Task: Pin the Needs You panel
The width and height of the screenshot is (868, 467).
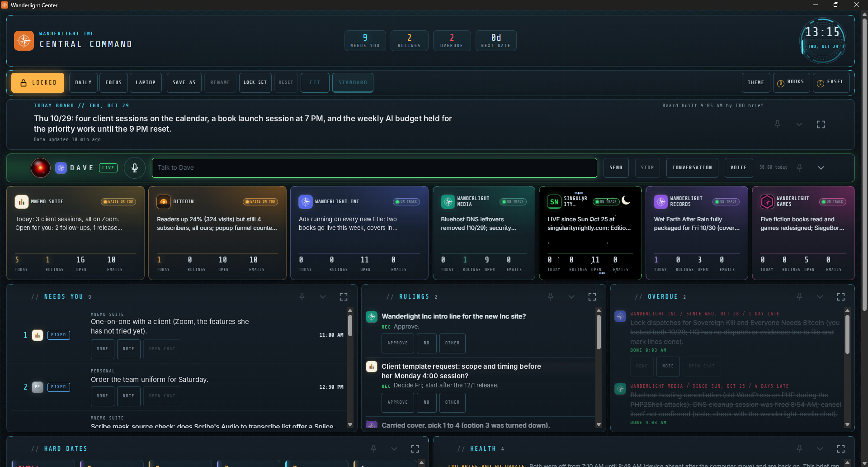Action: (x=302, y=296)
